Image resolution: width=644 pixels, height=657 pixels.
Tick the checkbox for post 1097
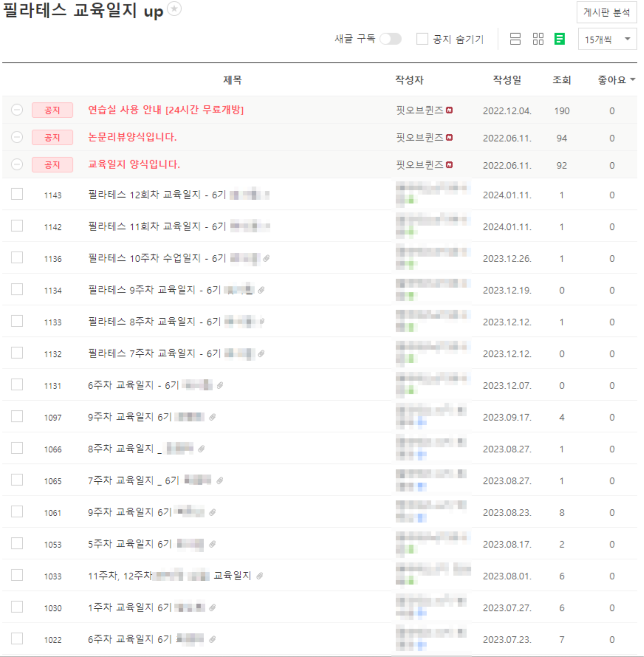click(17, 416)
